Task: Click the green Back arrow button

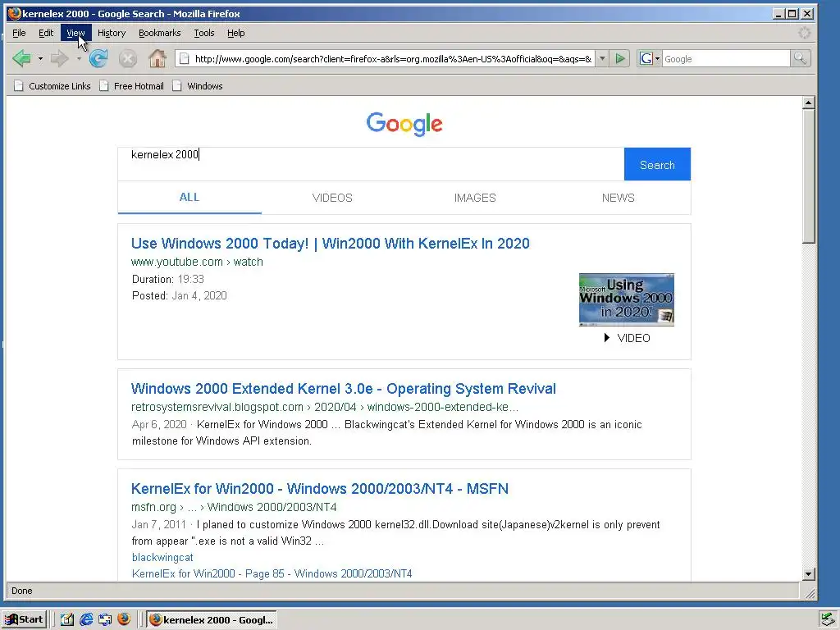Action: (x=21, y=58)
